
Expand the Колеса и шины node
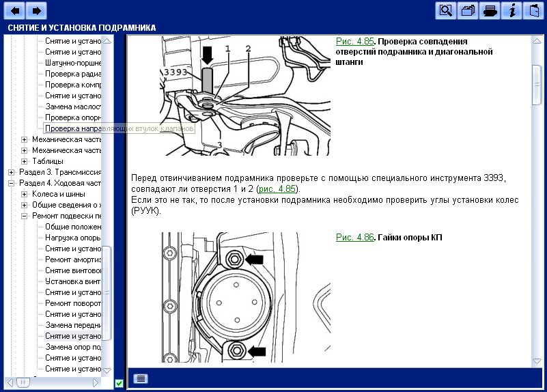tap(25, 195)
